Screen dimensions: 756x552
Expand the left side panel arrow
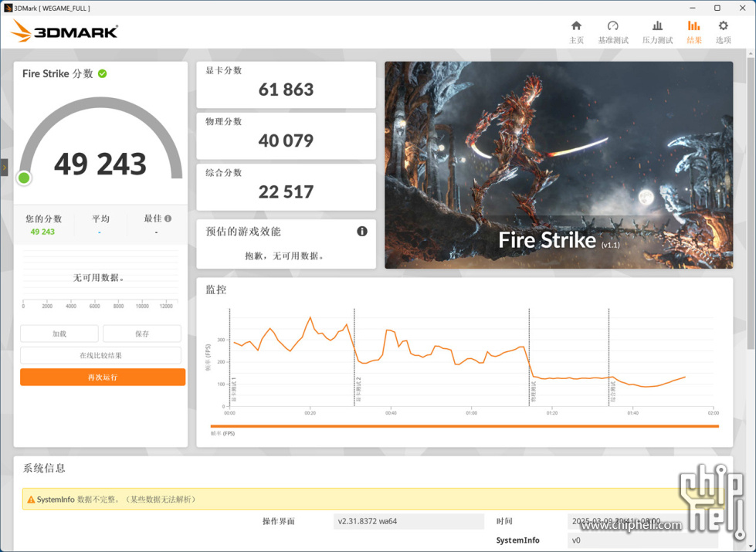(5, 168)
